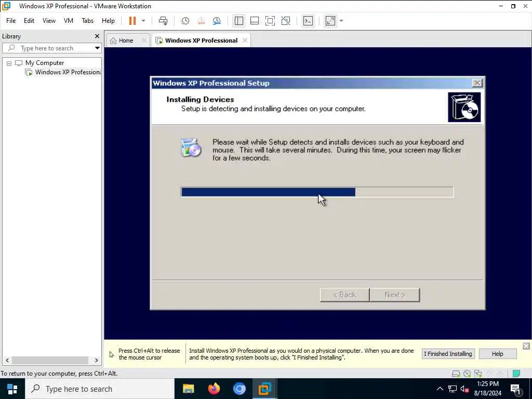This screenshot has width=532, height=399.
Task: Click the Help button in the install bar
Action: [x=497, y=354]
